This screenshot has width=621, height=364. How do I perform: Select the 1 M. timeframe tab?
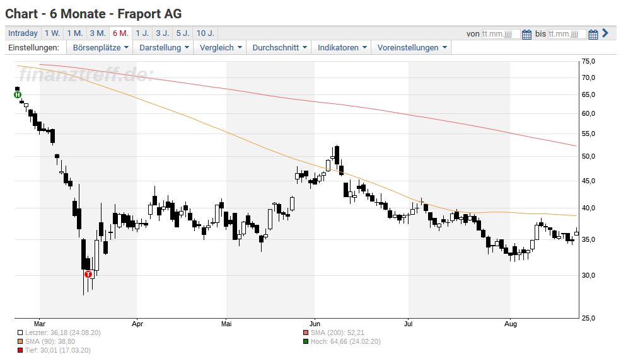(75, 33)
